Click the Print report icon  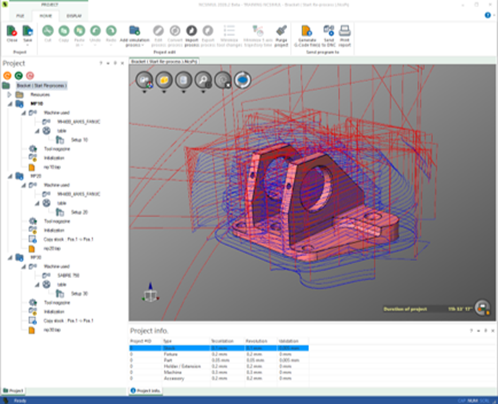[x=345, y=31]
